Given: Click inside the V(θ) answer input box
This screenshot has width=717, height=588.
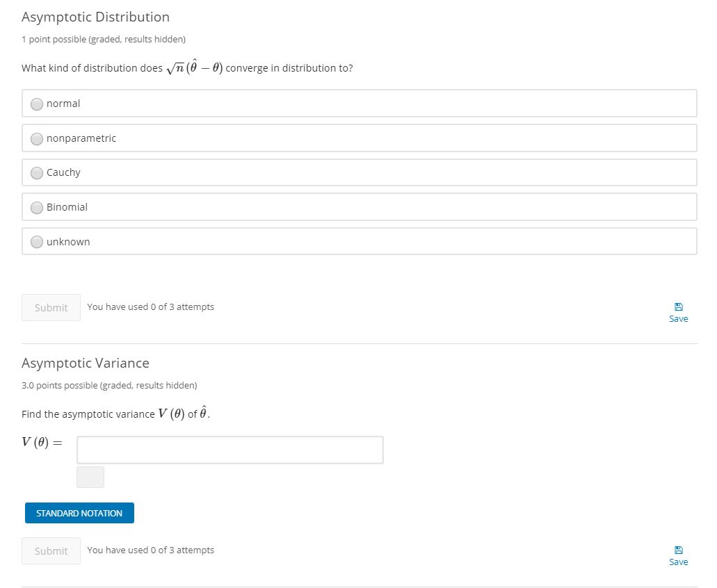Looking at the screenshot, I should click(x=229, y=450).
